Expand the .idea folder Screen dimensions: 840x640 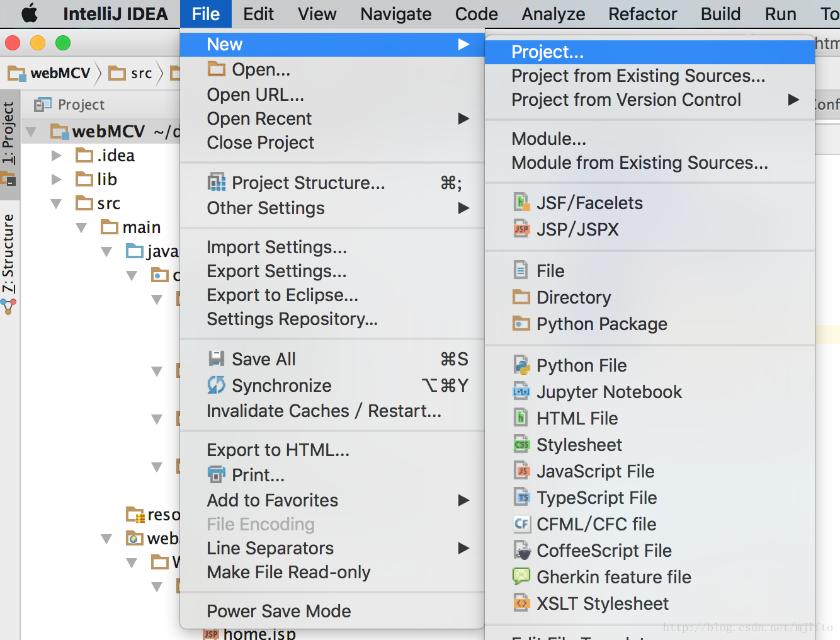(x=57, y=155)
